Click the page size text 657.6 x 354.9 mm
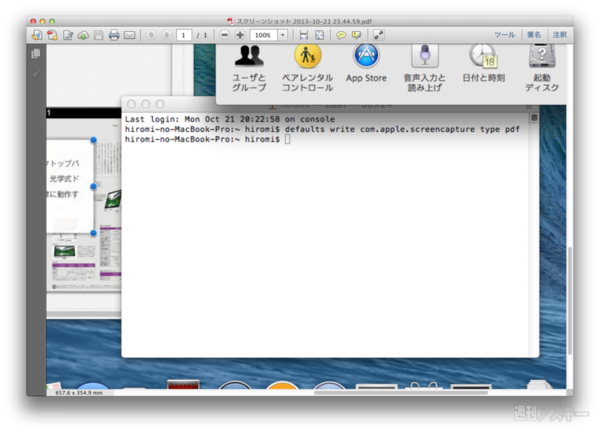The width and height of the screenshot is (600, 433). 79,393
